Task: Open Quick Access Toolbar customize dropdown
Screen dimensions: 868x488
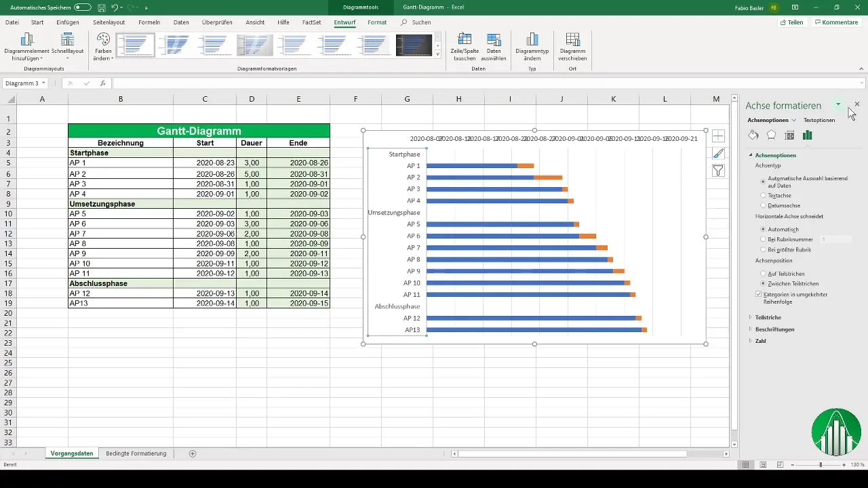Action: pos(146,7)
